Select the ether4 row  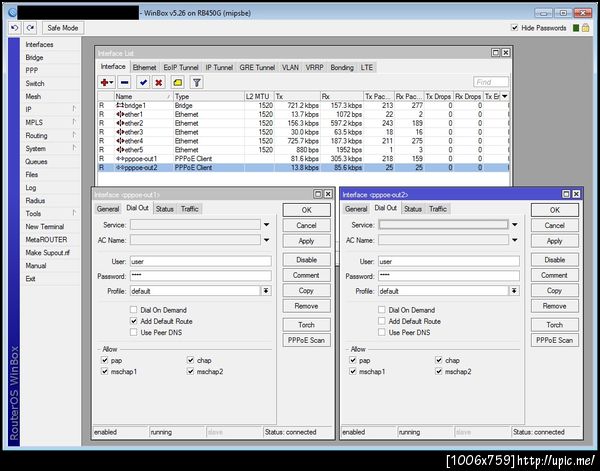pos(303,141)
